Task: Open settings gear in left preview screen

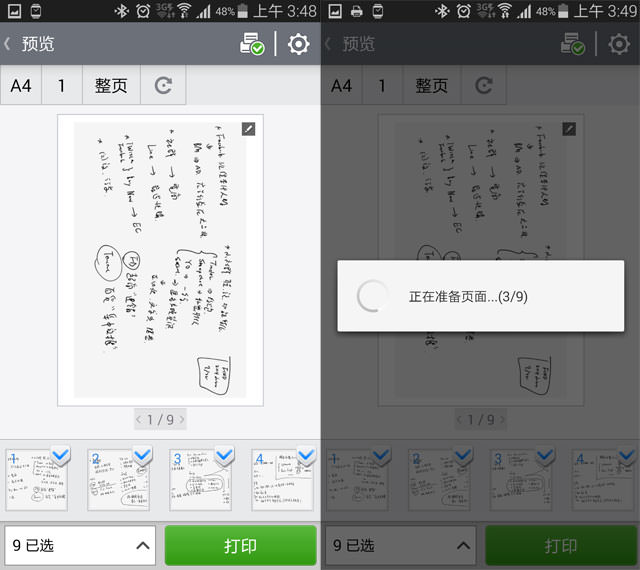Action: click(298, 44)
